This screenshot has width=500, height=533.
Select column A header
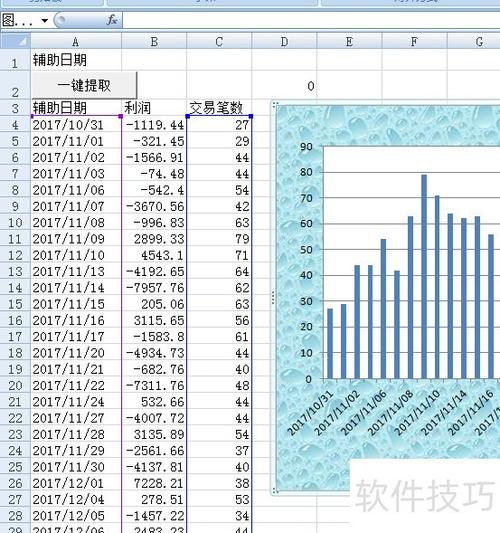75,41
